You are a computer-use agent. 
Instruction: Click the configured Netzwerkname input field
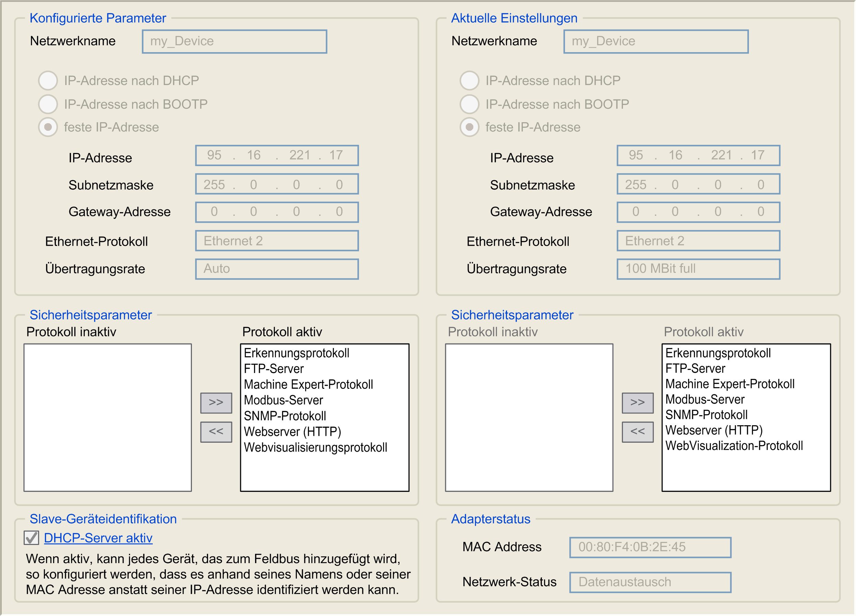[x=234, y=42]
